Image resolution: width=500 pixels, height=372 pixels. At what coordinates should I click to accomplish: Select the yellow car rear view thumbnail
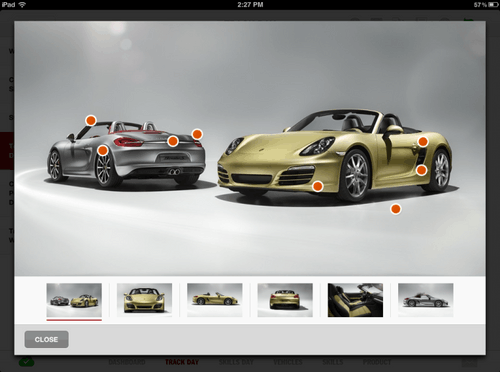pos(285,300)
